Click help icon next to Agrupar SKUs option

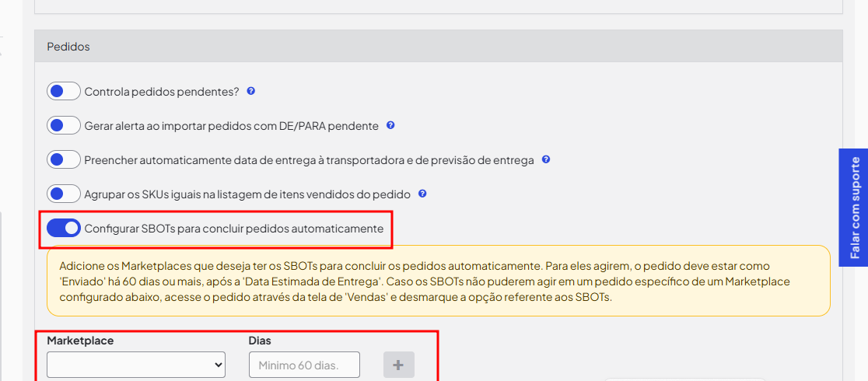[423, 194]
